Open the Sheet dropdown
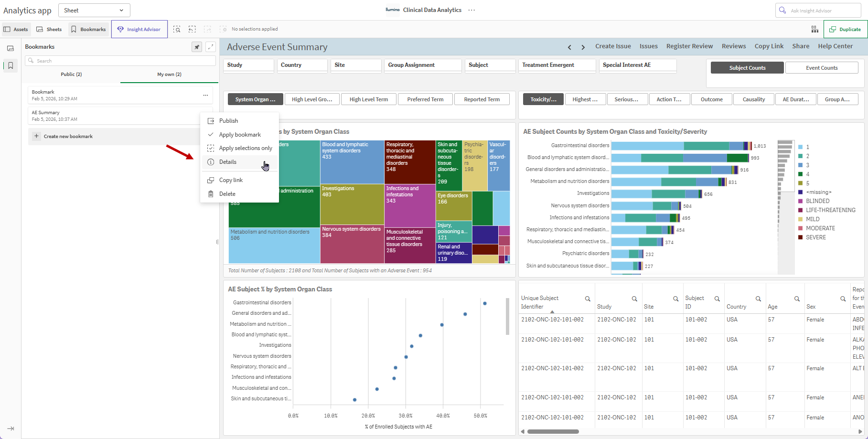This screenshot has width=868, height=439. click(94, 10)
